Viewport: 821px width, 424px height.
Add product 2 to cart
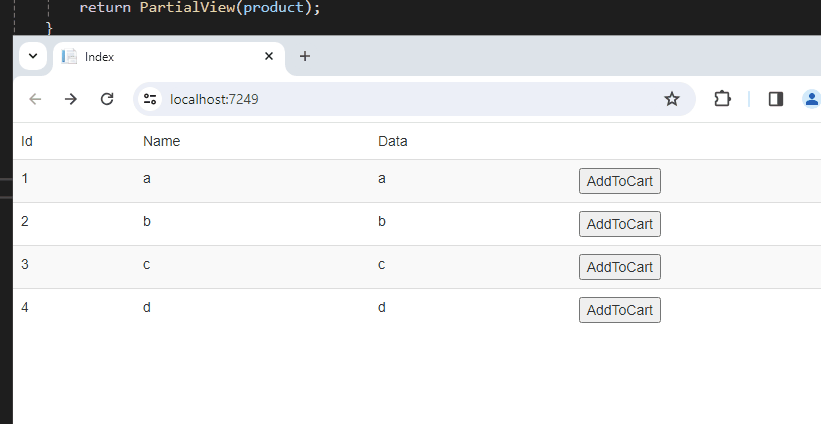pos(620,224)
